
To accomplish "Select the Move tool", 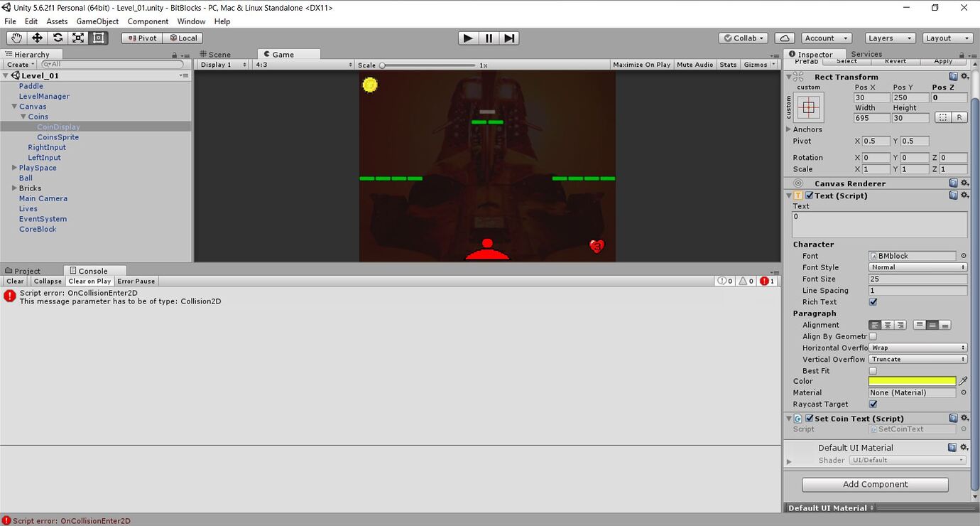I will click(37, 38).
